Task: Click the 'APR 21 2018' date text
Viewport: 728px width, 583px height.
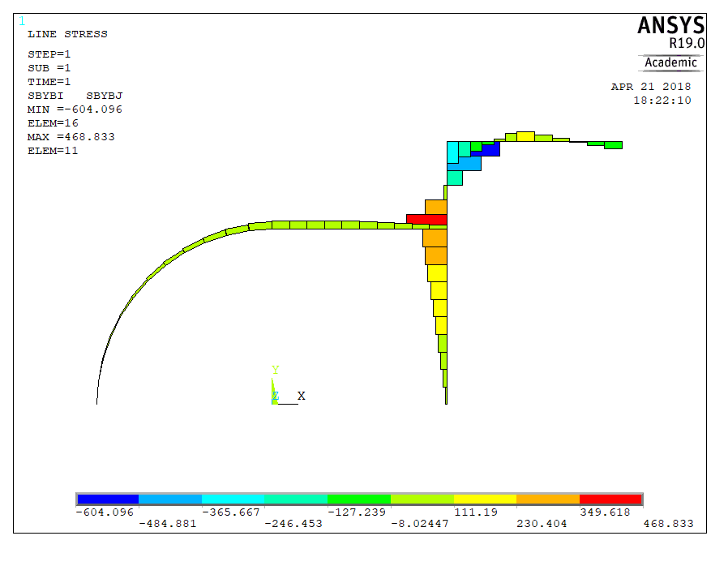Action: [x=651, y=87]
